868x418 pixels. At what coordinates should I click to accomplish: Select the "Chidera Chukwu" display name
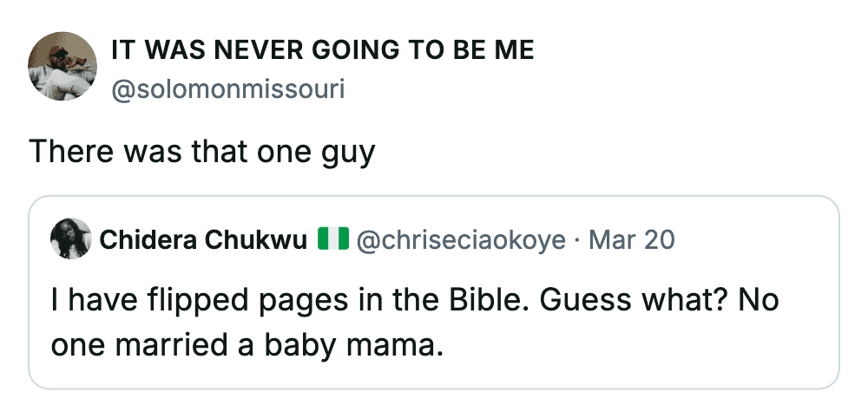tap(204, 239)
